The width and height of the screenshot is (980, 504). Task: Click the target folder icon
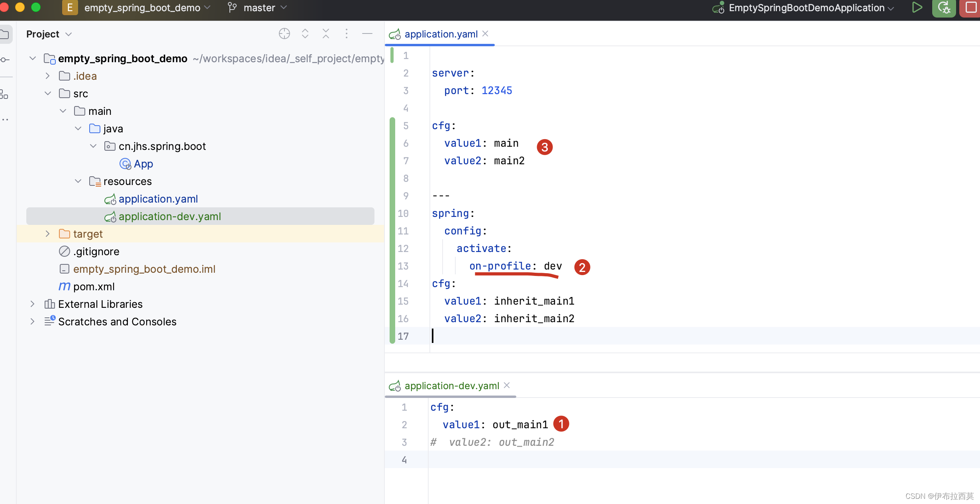tap(65, 234)
